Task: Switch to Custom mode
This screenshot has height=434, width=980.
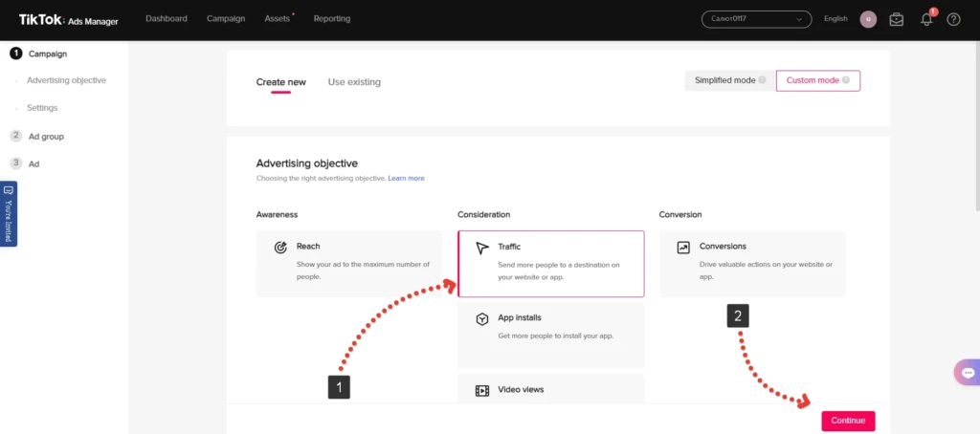Action: 818,80
